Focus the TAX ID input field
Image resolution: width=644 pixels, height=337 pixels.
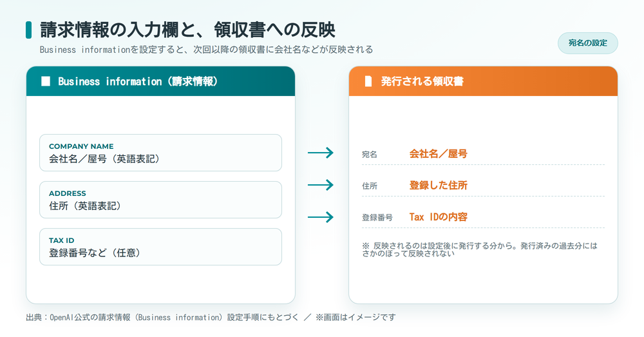[160, 247]
